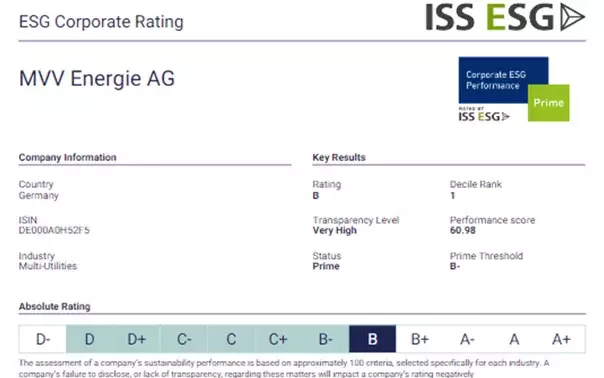Click the Performance score label
Image resolution: width=604 pixels, height=378 pixels.
click(x=493, y=220)
